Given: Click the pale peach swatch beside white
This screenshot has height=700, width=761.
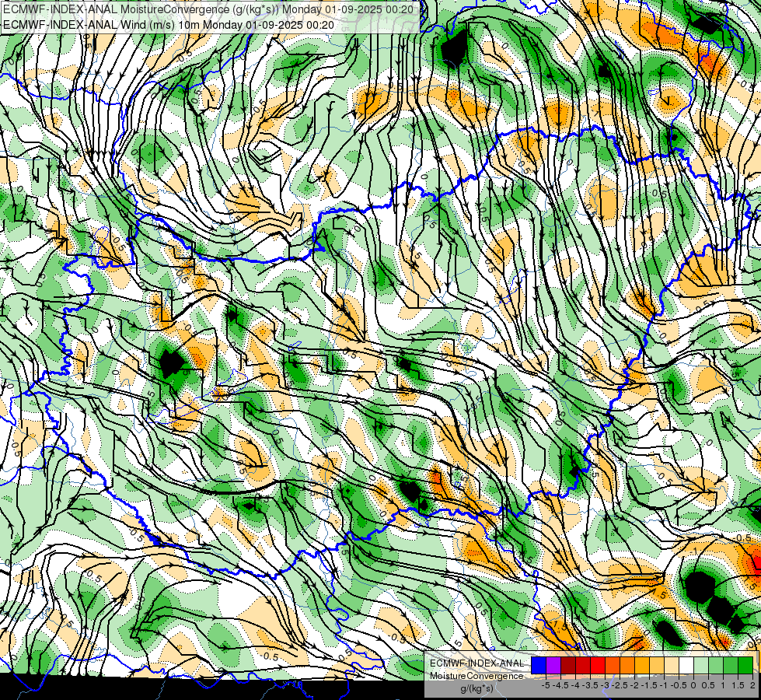Looking at the screenshot, I should [x=672, y=666].
